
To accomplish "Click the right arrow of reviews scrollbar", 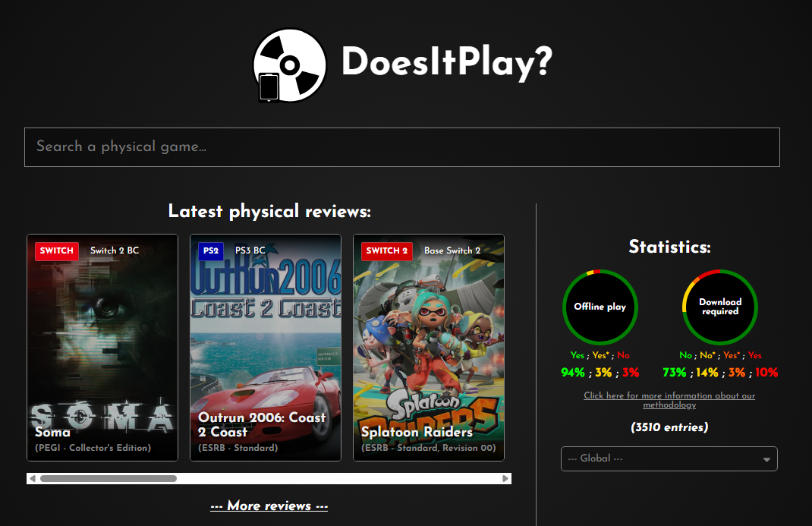I will click(x=505, y=478).
